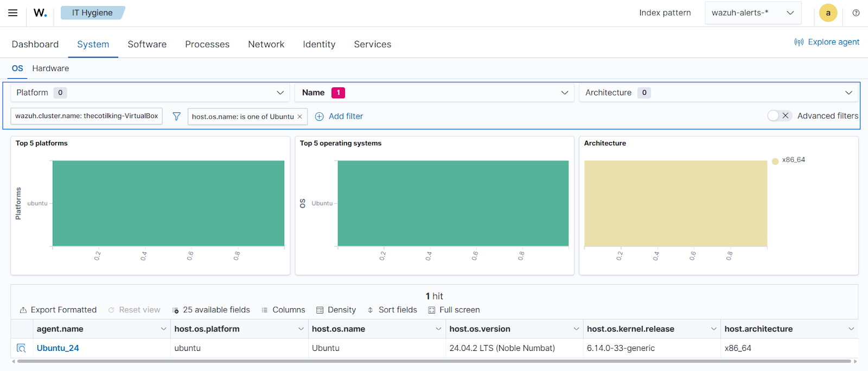The image size is (868, 371).
Task: Click the Sort fields arrows icon
Action: (x=371, y=310)
